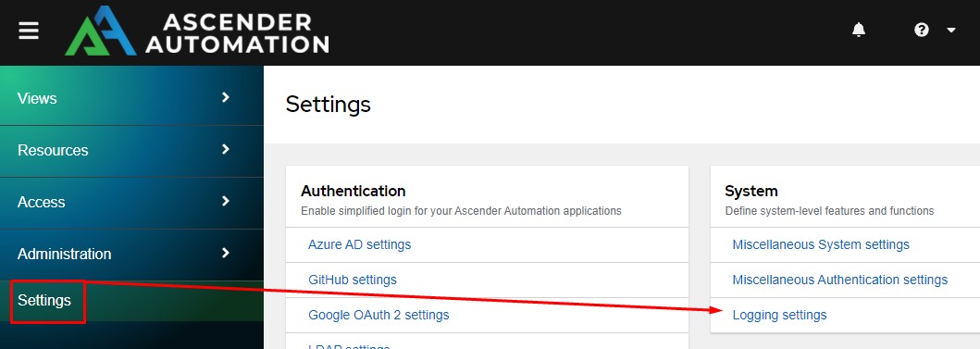The image size is (980, 349).
Task: Expand the Views chevron
Action: (x=226, y=97)
